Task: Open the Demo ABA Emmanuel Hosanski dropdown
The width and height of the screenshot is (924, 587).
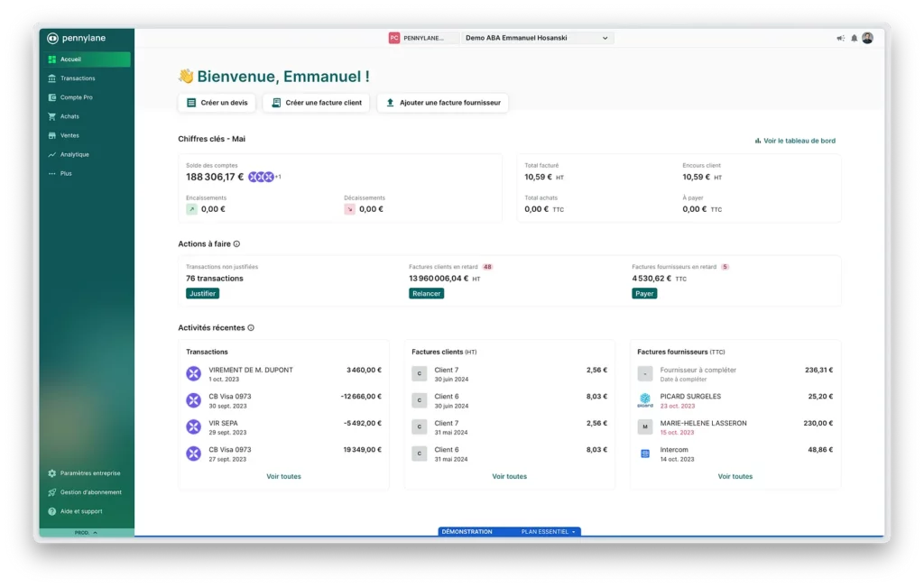Action: 537,38
